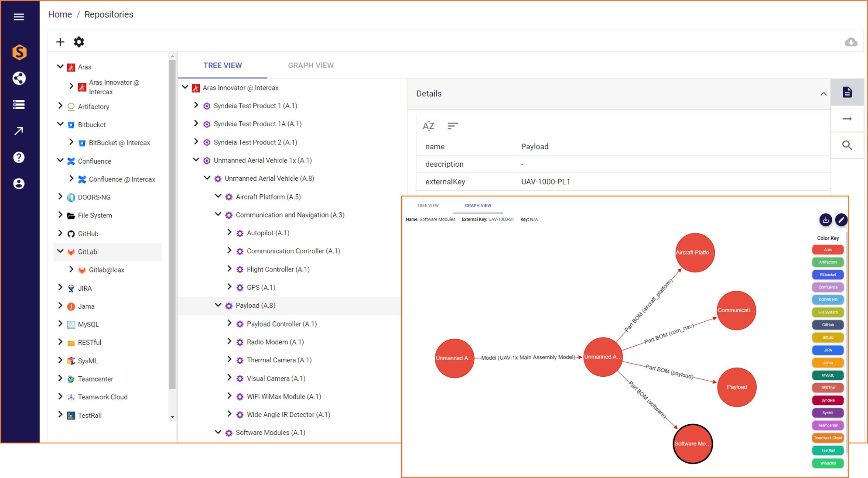Select Aircraft Platform (A.5) tree item

click(x=268, y=197)
